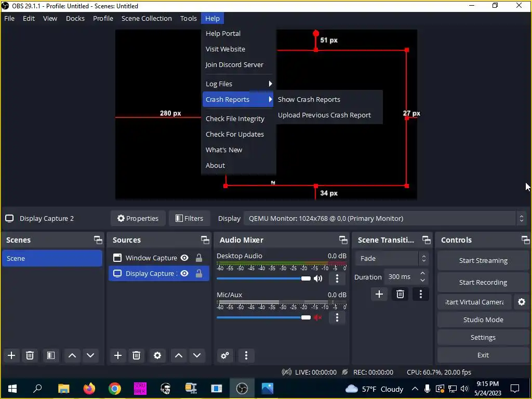
Task: Expand the Log Files submenu
Action: pos(238,84)
